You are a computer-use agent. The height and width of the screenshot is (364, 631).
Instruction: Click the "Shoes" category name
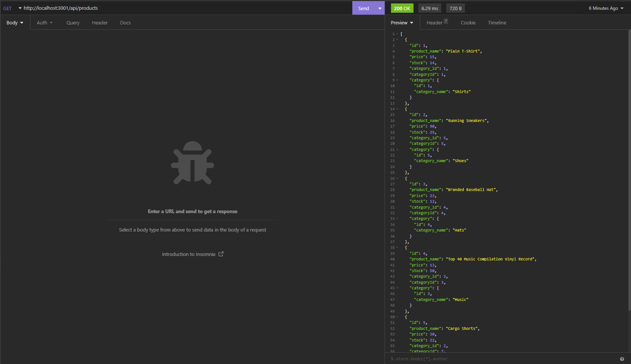(x=460, y=161)
